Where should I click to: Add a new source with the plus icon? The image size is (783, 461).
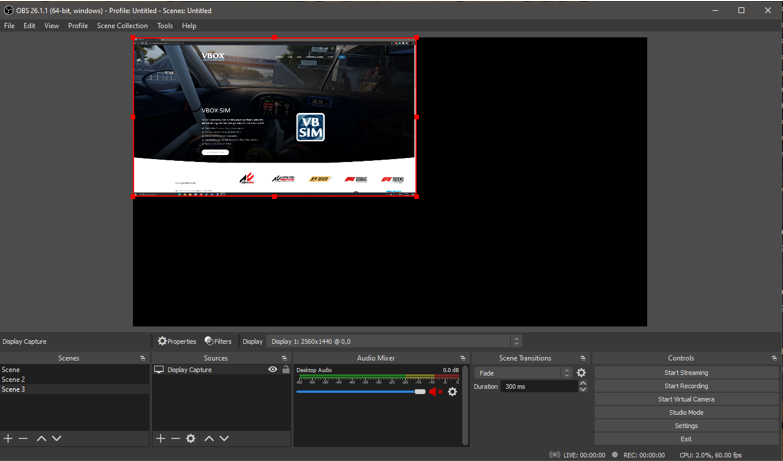pos(160,438)
